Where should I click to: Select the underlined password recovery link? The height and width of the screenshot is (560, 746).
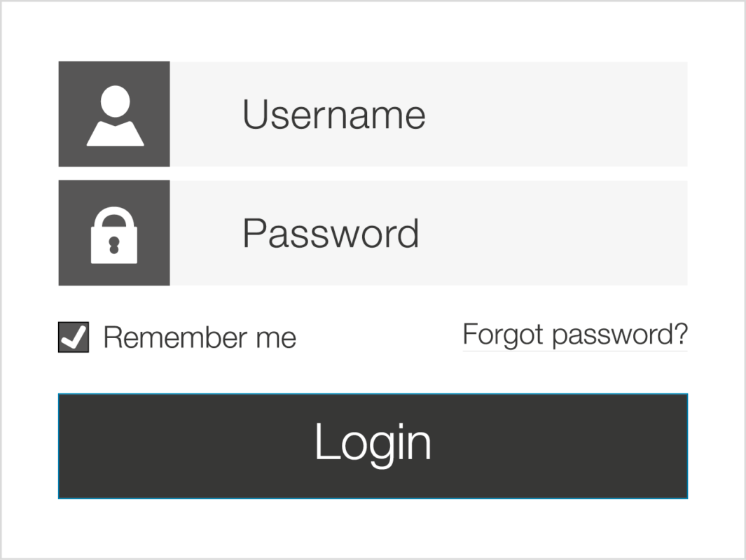(575, 335)
